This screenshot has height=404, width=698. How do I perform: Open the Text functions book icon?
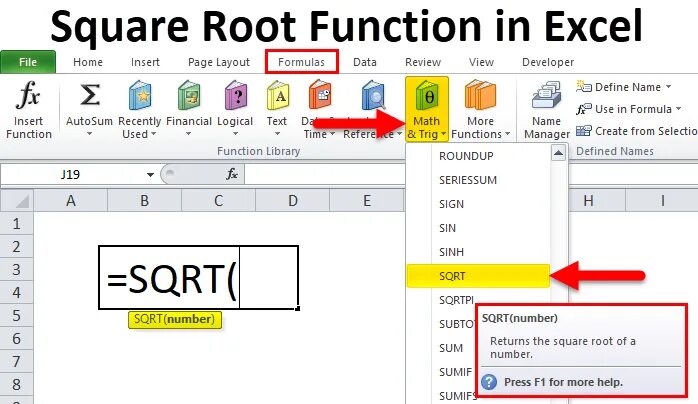coord(278,95)
